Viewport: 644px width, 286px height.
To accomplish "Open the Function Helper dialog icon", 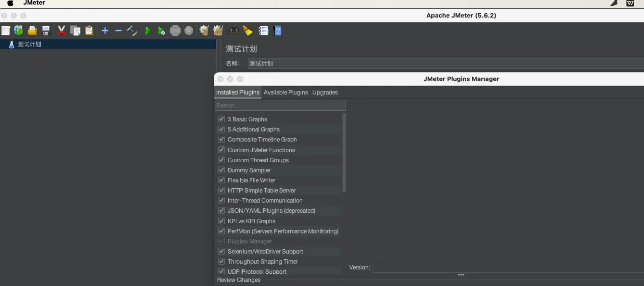I will click(263, 31).
